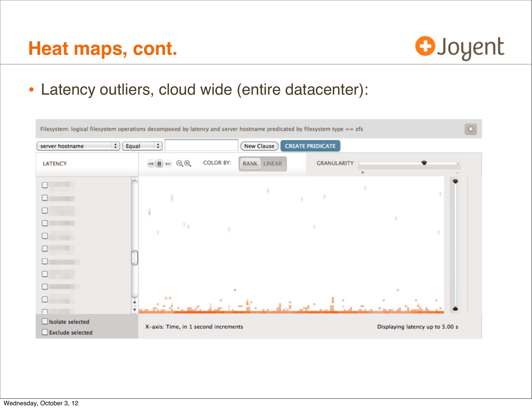Enable the Exclude selected checkbox

click(45, 332)
